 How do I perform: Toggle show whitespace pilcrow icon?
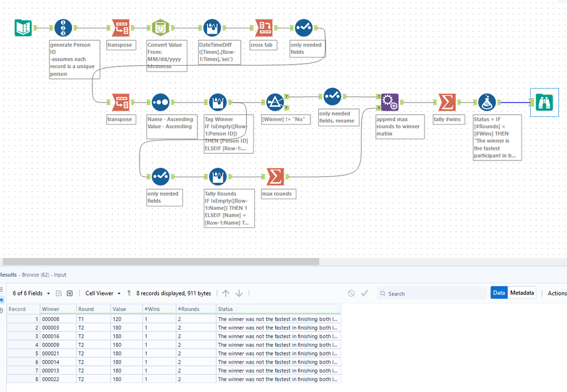point(129,293)
